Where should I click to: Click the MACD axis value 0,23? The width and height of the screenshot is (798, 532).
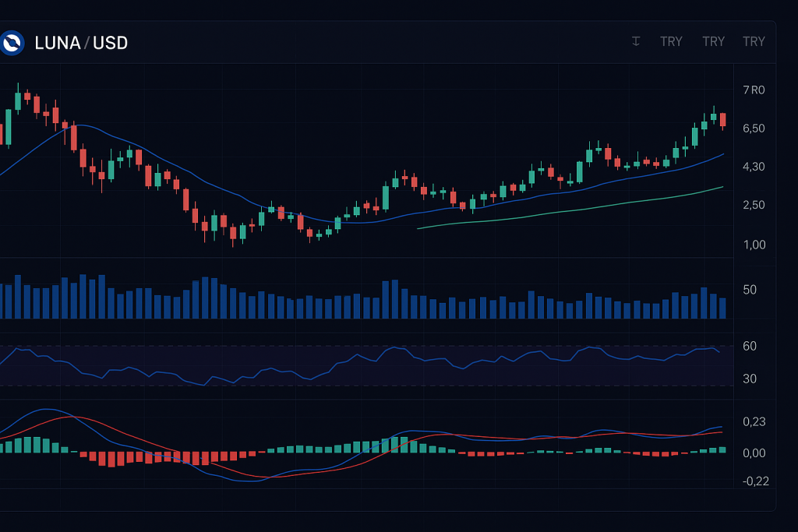(x=754, y=421)
